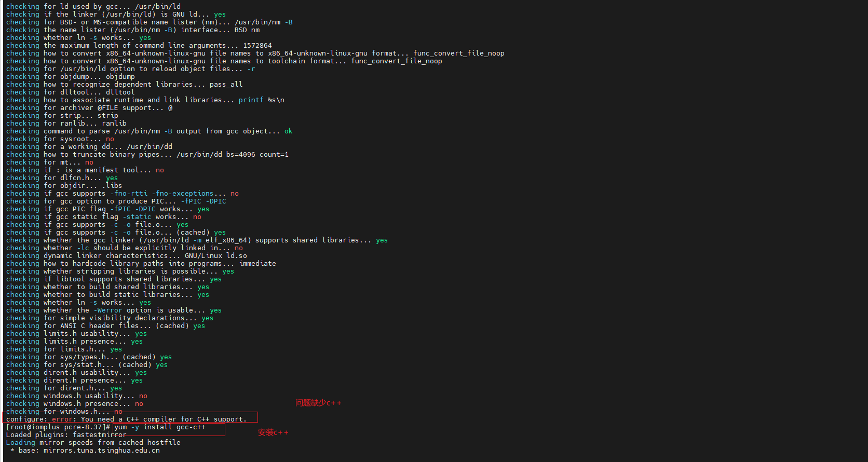Click the yum install gcc-c++ command
868x462 pixels.
160,427
